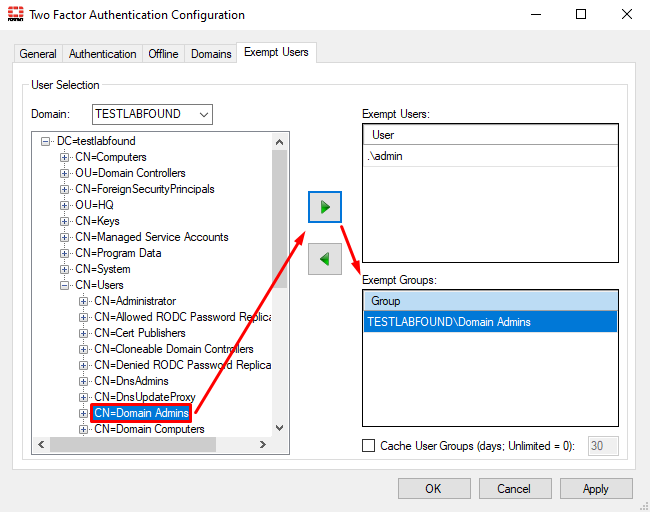
Task: Open the Domains tab
Action: 211,54
